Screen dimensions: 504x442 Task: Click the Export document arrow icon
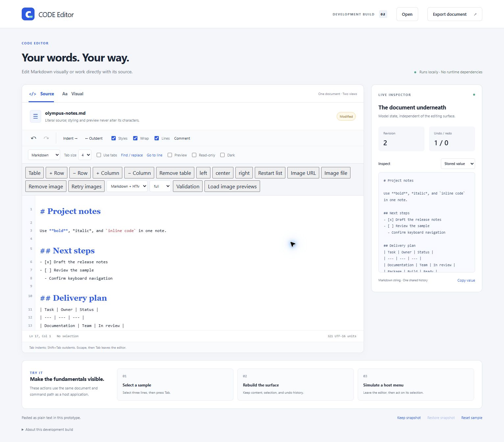coord(475,14)
